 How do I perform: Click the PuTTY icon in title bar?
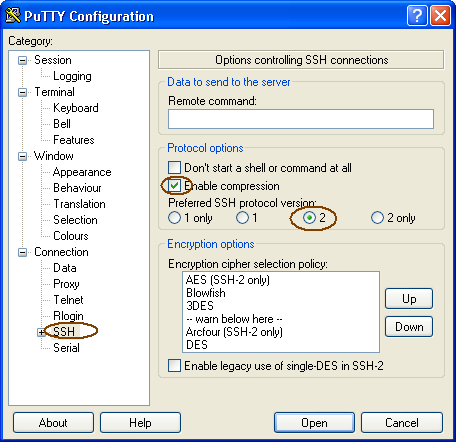tap(13, 15)
